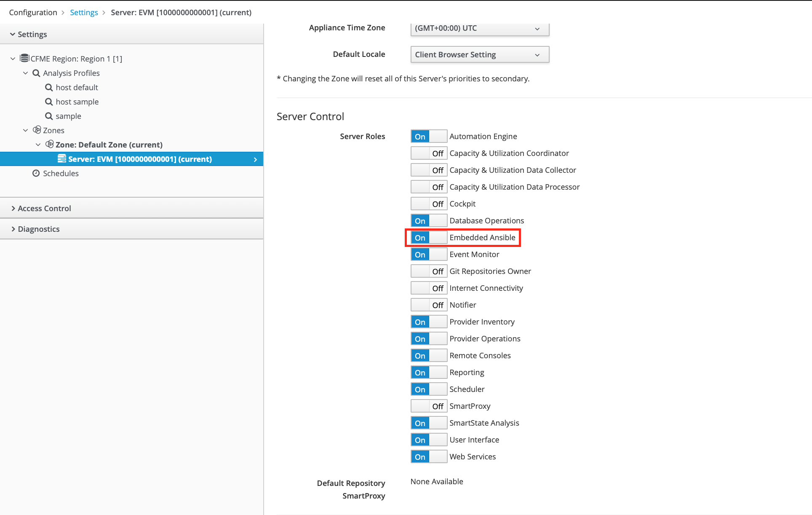
Task: Open the Default Locale dropdown
Action: (x=479, y=55)
